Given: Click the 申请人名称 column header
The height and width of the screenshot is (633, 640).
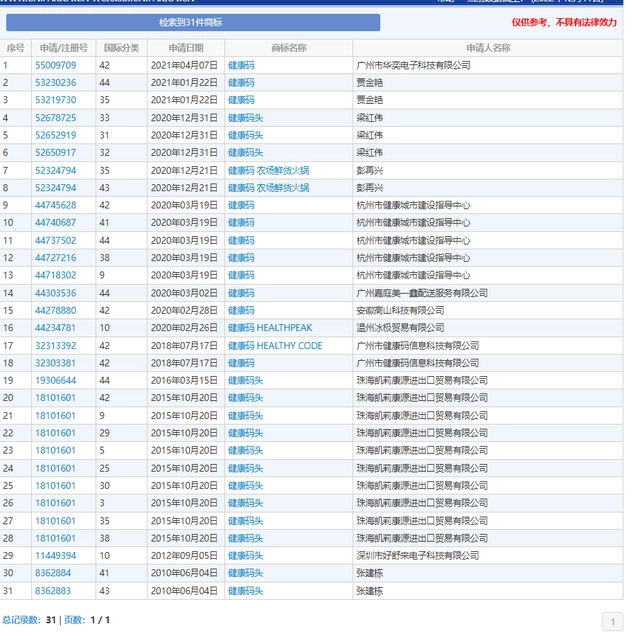Looking at the screenshot, I should [x=489, y=48].
